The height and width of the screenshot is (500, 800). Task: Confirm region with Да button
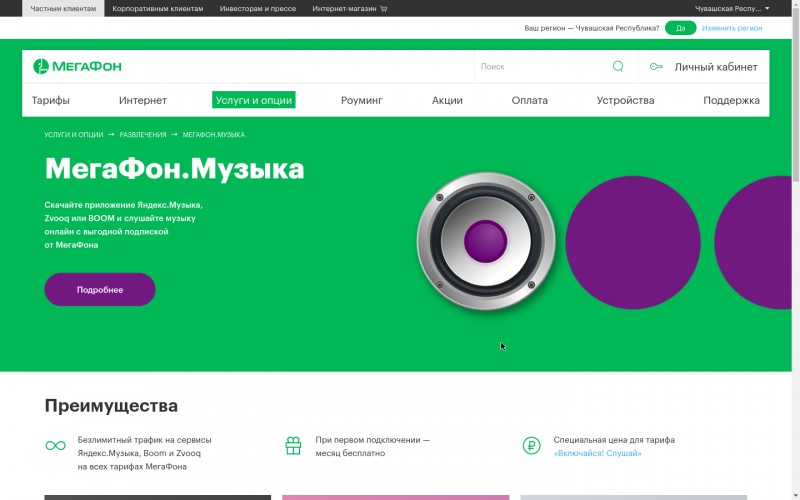[680, 28]
